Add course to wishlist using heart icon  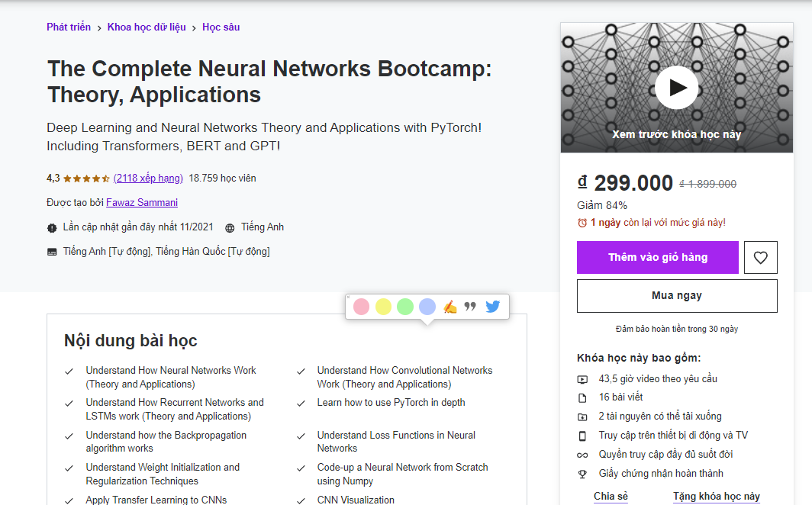click(x=760, y=257)
